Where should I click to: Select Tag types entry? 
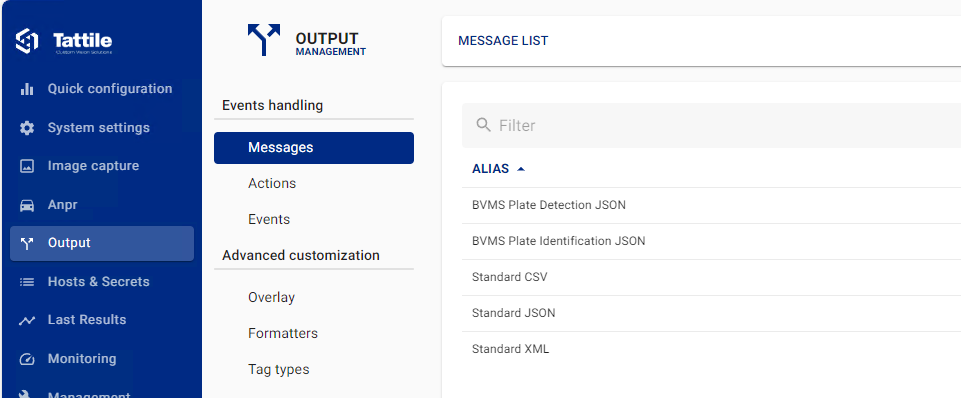point(279,370)
